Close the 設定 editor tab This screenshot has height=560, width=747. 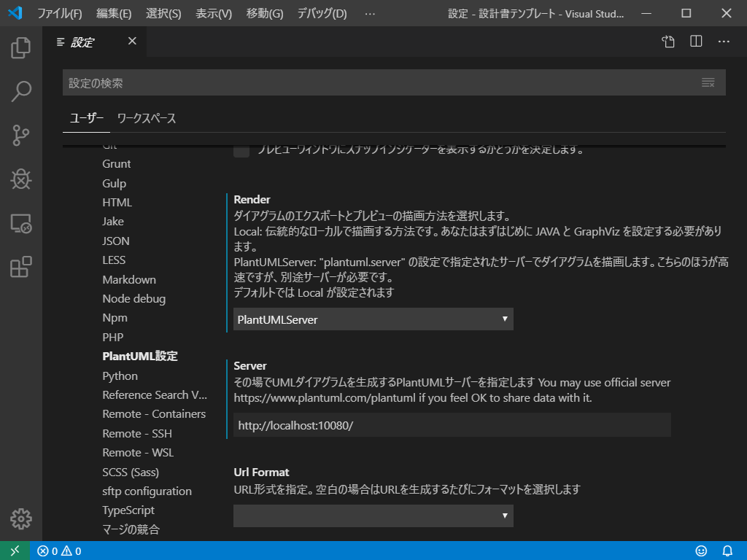click(x=132, y=42)
